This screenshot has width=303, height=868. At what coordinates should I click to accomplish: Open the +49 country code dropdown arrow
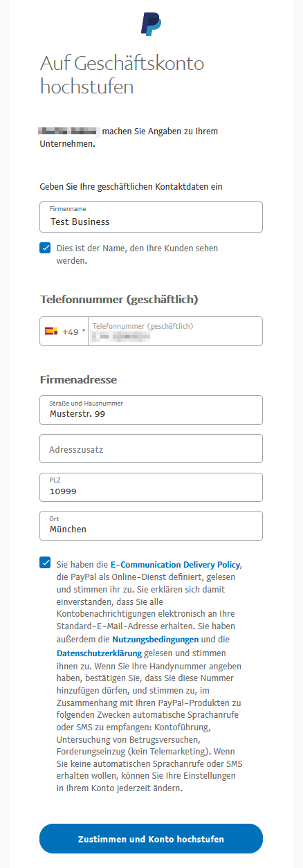tap(84, 332)
